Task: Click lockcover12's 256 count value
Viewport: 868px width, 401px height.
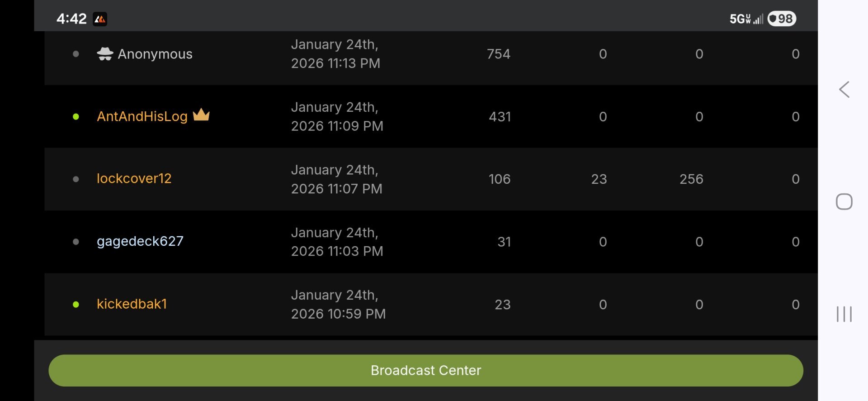Action: point(691,179)
